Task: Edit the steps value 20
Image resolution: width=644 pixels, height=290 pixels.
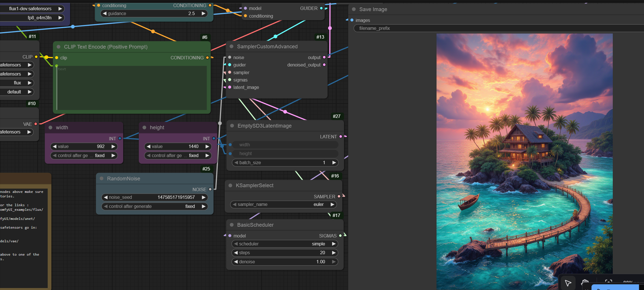Action: pyautogui.click(x=322, y=253)
